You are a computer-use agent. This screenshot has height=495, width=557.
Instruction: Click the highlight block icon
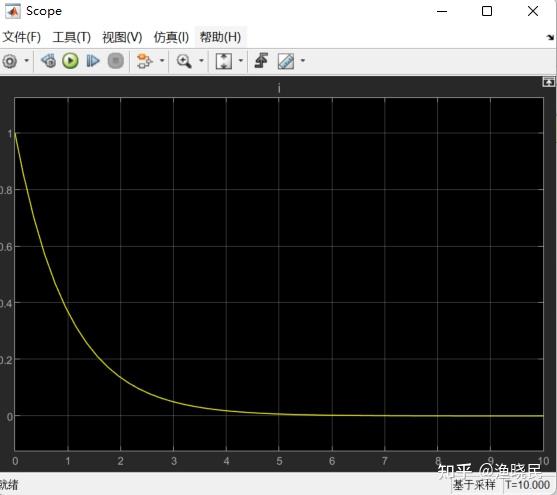pyautogui.click(x=145, y=61)
